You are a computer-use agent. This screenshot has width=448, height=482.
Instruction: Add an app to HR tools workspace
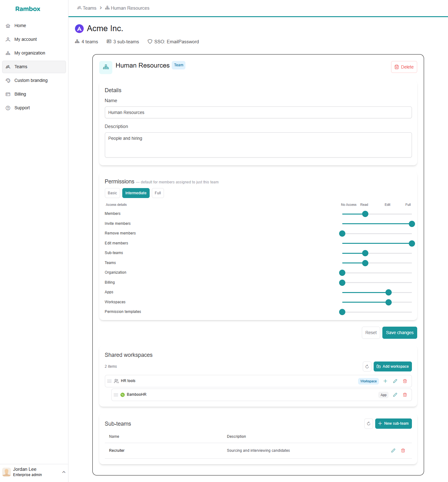pyautogui.click(x=385, y=381)
